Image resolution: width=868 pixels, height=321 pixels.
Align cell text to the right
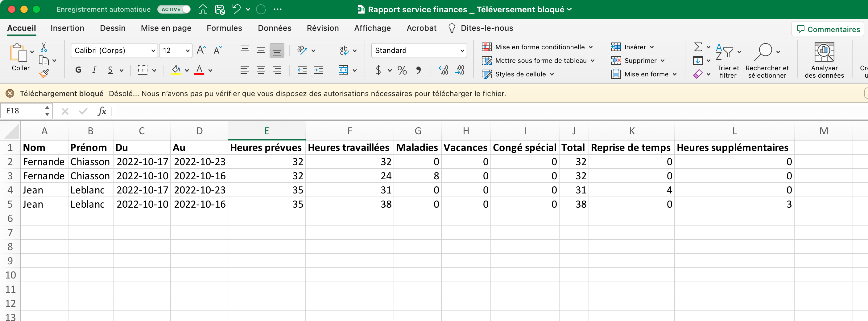[277, 70]
